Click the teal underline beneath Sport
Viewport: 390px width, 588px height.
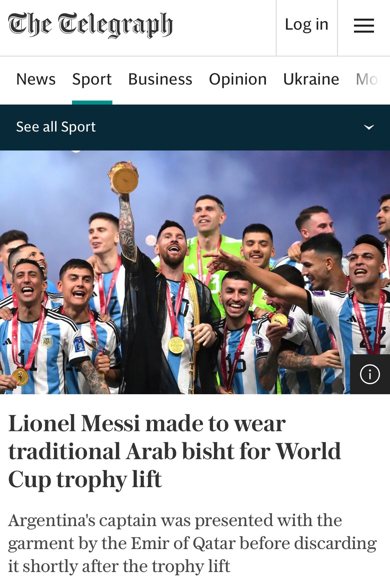[92, 103]
